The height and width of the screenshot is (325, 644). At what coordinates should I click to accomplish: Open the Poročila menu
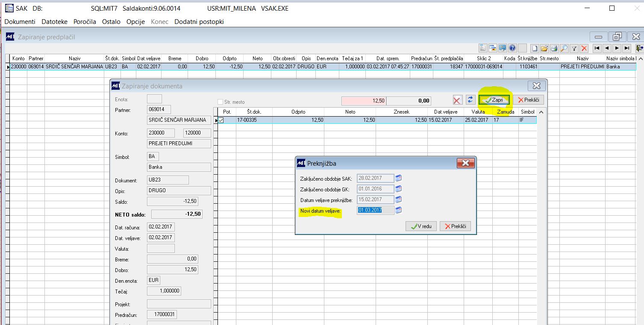85,21
